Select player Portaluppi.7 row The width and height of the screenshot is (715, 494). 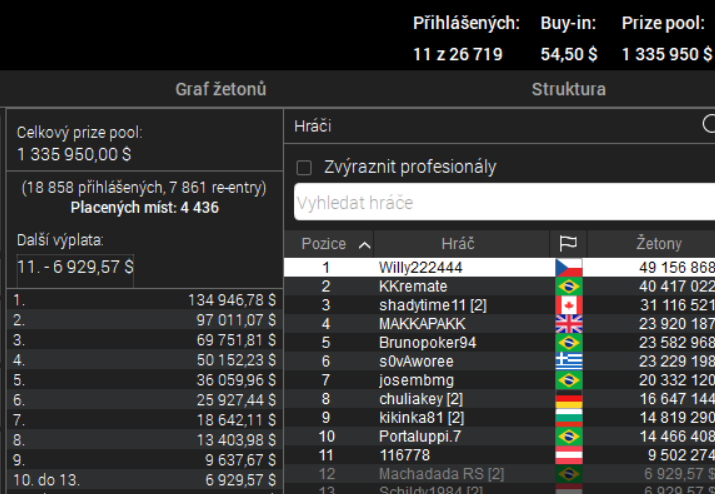(499, 437)
